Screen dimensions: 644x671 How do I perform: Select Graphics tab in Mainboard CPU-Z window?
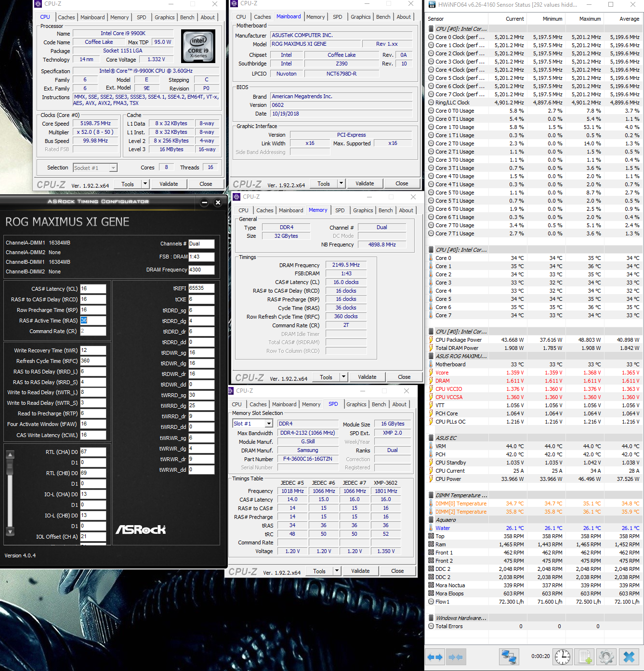click(361, 17)
